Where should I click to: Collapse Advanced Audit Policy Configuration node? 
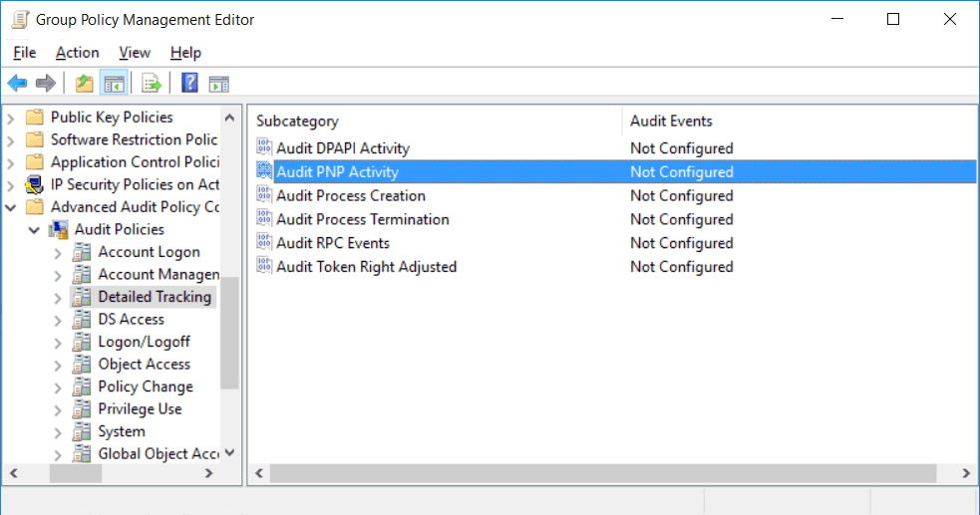[11, 207]
